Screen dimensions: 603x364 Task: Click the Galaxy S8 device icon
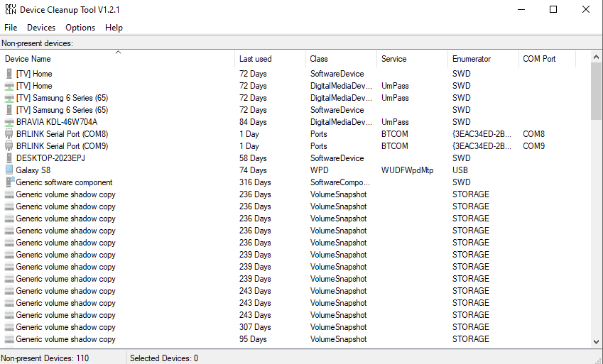click(x=9, y=170)
